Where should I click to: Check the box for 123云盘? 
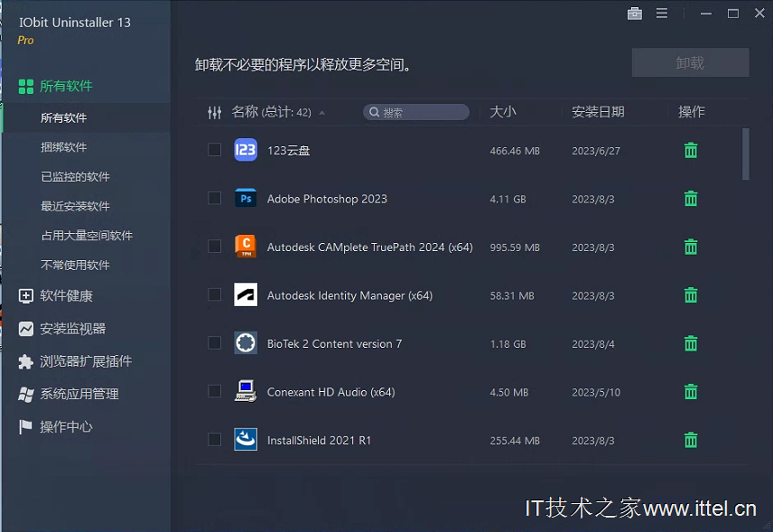(x=214, y=150)
